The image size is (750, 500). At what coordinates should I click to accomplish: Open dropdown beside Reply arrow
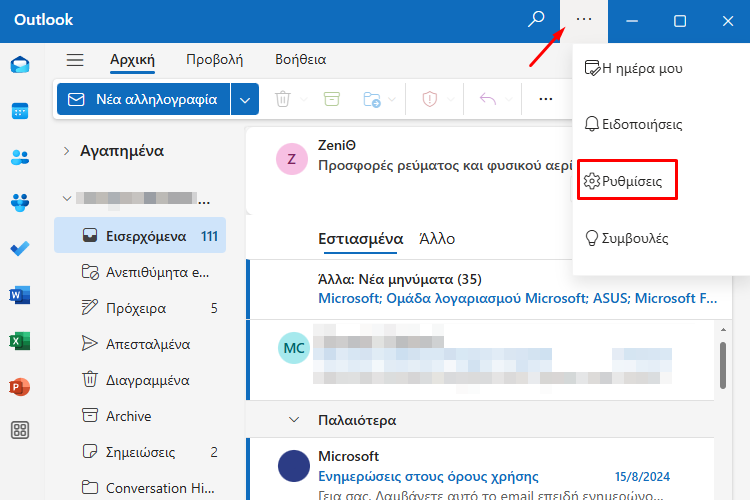(508, 100)
